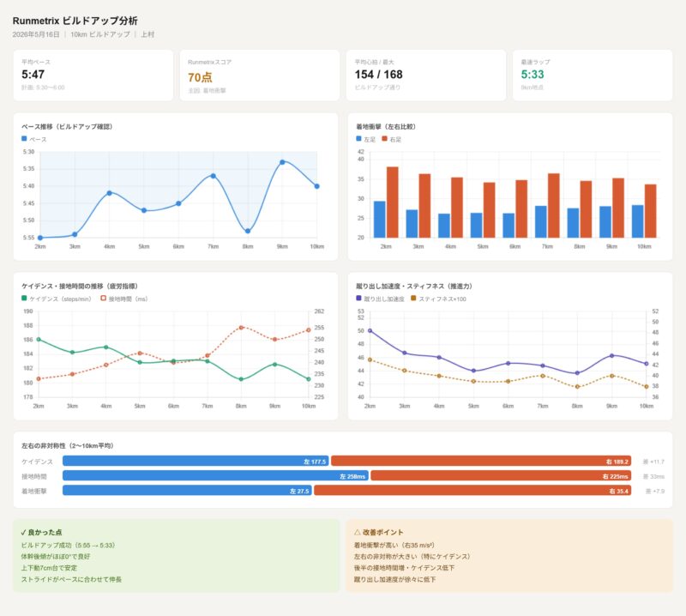
Task: Click the 右 225ms contact time bar
Action: (501, 476)
